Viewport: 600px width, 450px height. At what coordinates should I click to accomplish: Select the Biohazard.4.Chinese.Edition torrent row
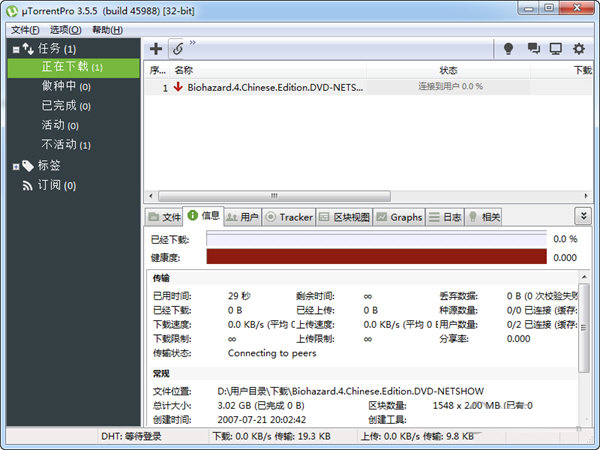pyautogui.click(x=368, y=87)
